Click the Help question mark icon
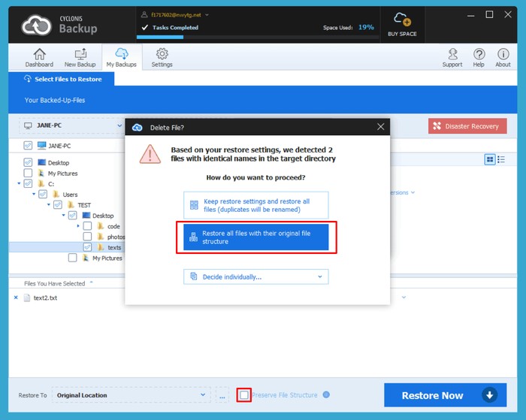526x420 pixels. click(479, 54)
